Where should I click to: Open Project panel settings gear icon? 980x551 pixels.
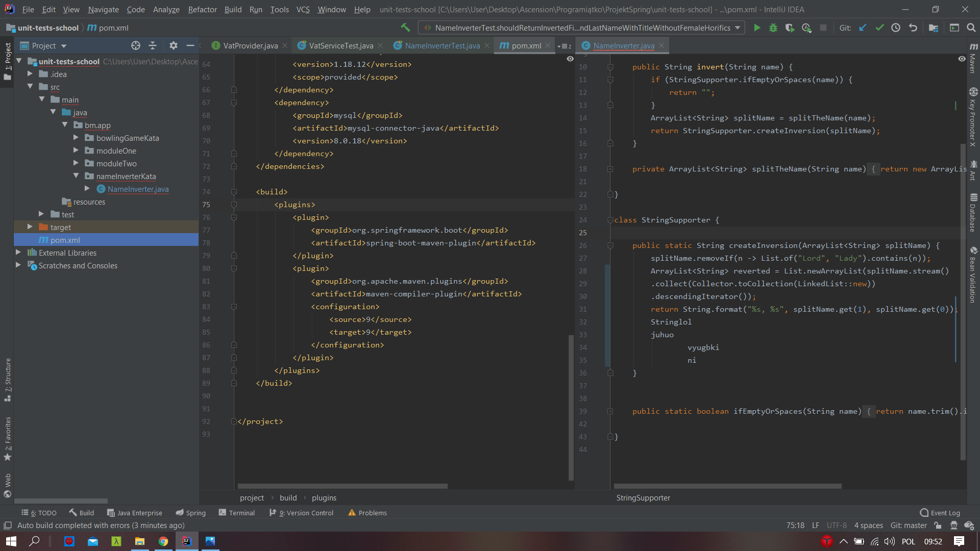click(173, 46)
